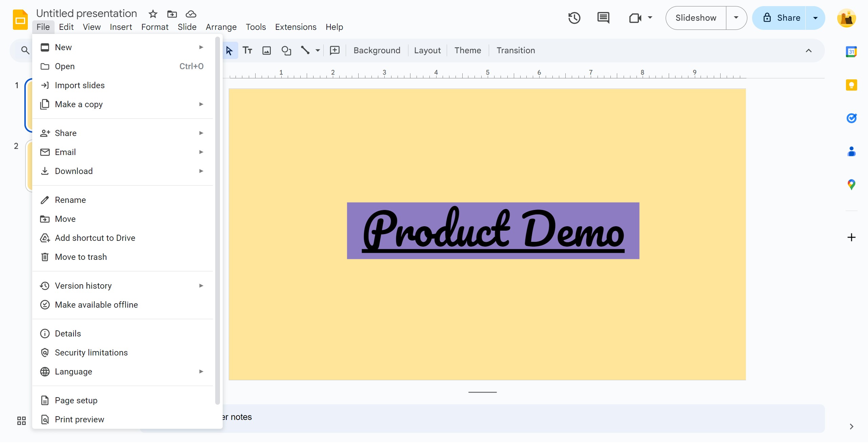Viewport: 868px width, 443px height.
Task: Click the Layout toolbar button
Action: pyautogui.click(x=427, y=51)
